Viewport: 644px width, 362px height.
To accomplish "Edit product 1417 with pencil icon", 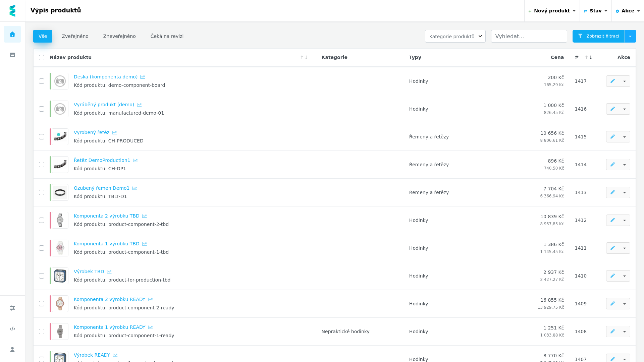I will [x=612, y=81].
